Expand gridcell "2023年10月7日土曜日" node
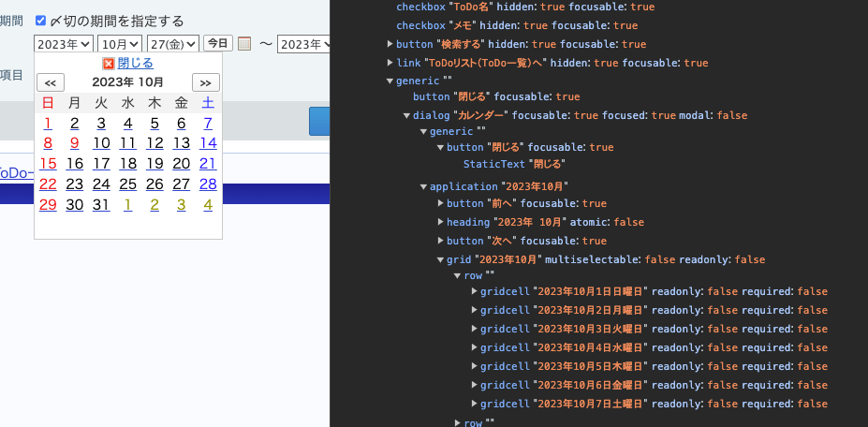868x427 pixels. [x=475, y=404]
